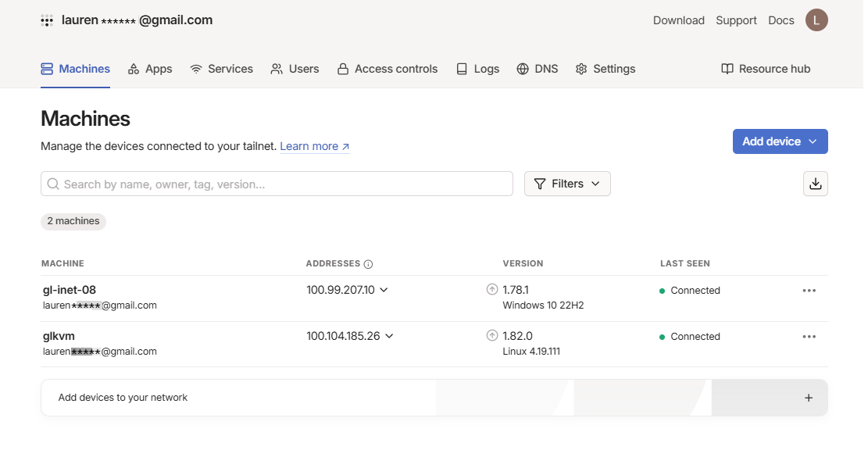Open the three-dot menu for gl-inet-08
This screenshot has width=868, height=468.
click(x=809, y=291)
